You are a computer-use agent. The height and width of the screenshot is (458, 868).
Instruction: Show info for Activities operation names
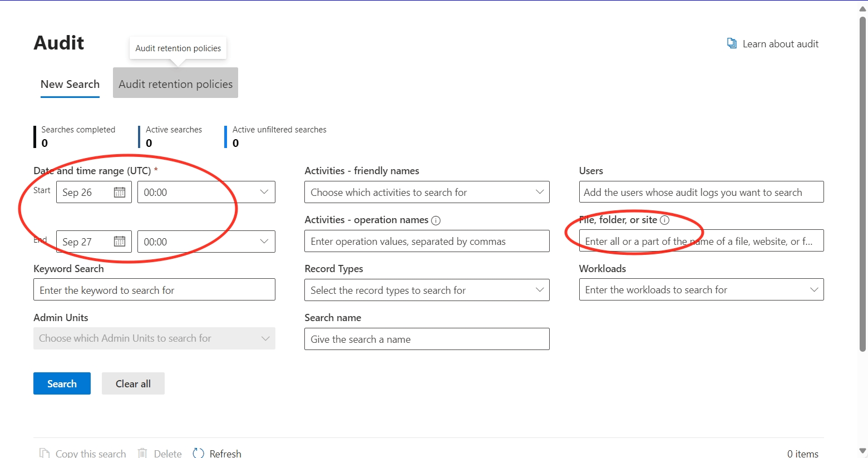point(436,220)
